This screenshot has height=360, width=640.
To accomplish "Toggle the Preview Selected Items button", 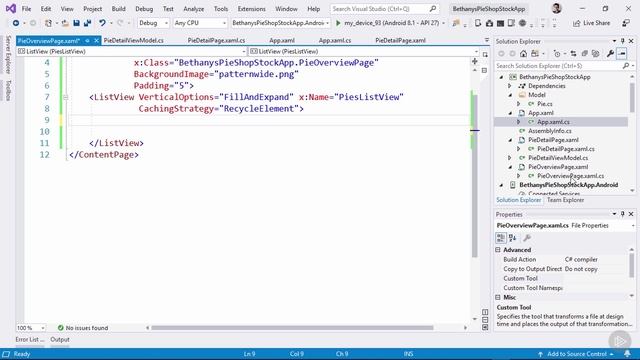I will point(622,53).
